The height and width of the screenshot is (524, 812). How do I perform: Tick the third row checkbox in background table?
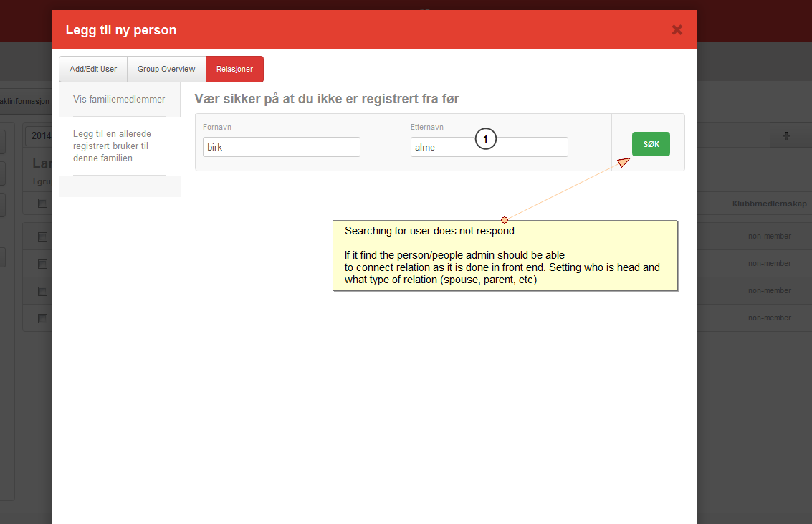point(42,292)
